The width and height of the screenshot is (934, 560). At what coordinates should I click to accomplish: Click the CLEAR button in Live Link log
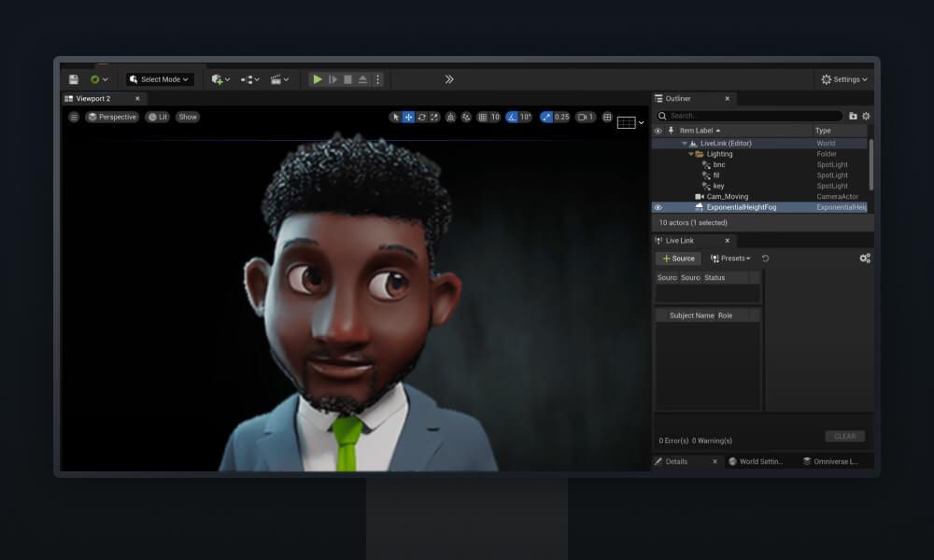point(844,436)
